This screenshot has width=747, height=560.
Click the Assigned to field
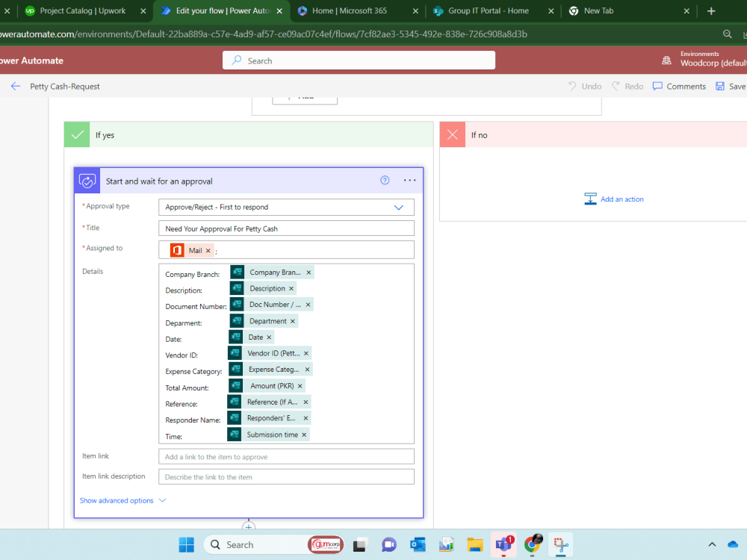click(286, 250)
